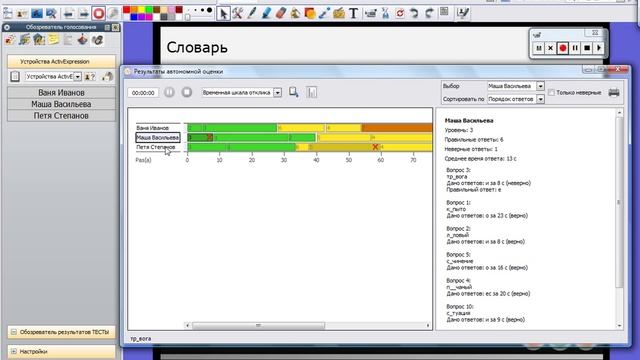Image resolution: width=640 pixels, height=360 pixels.
Task: Open the 'Сортировать по' dropdown
Action: click(540, 99)
